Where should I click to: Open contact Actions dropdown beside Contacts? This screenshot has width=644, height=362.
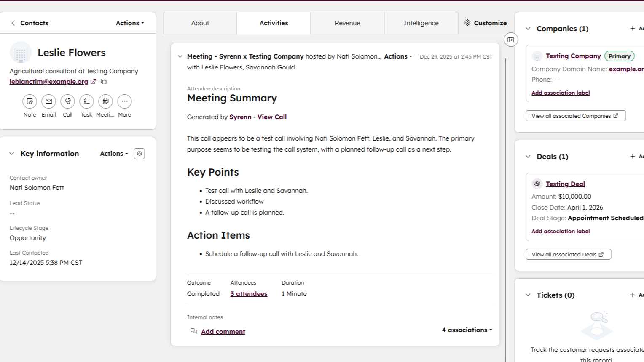click(x=130, y=23)
